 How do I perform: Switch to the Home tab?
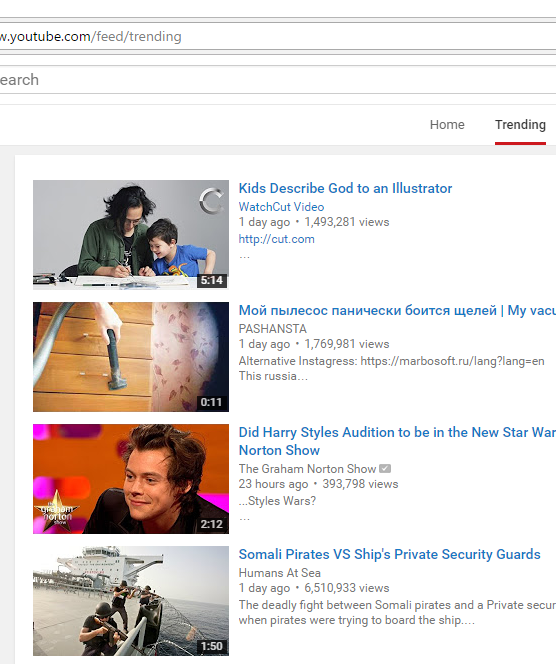click(447, 124)
